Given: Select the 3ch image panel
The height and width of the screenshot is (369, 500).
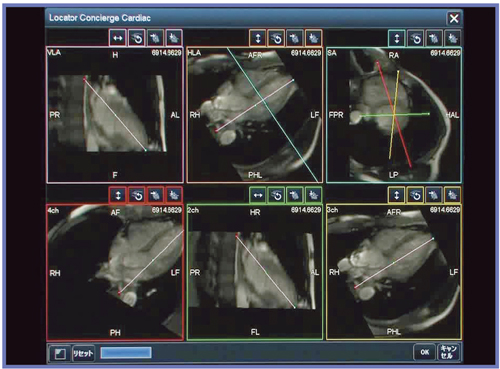Looking at the screenshot, I should click(394, 272).
